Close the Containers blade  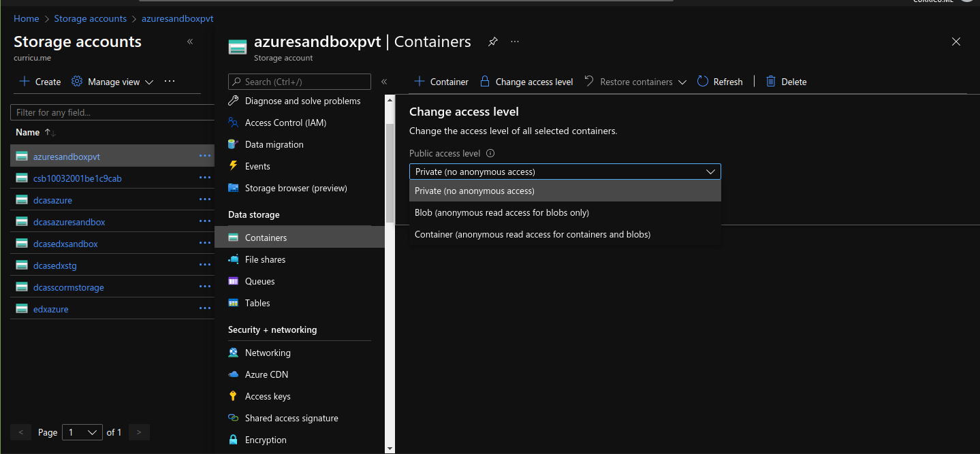956,42
